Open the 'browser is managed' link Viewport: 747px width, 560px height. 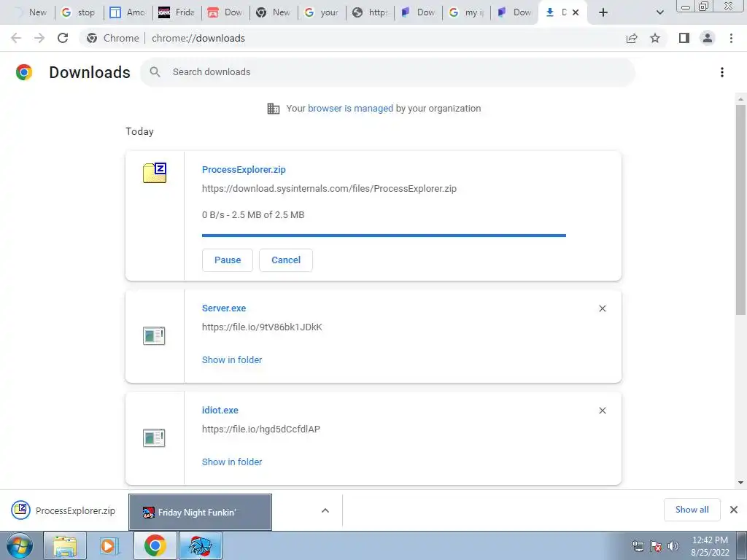coord(350,109)
